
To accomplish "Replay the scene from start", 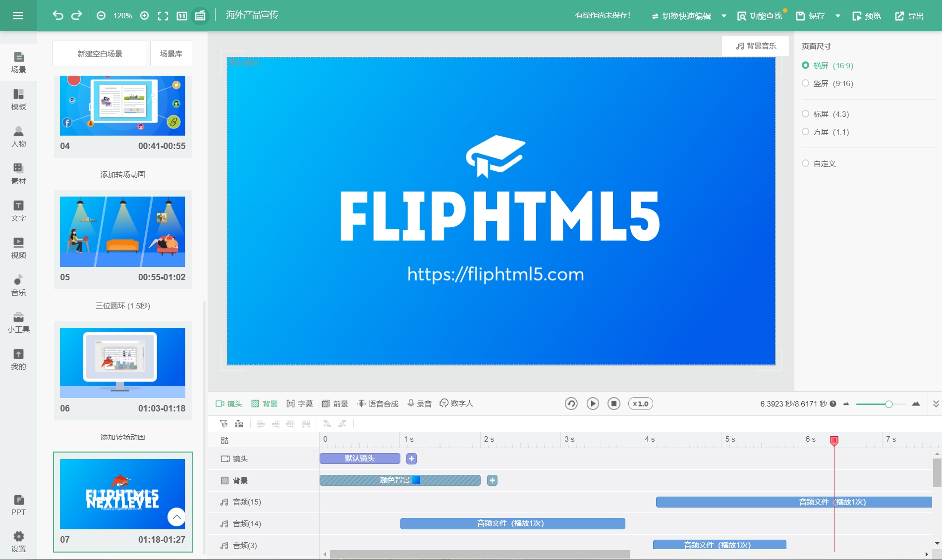I will (571, 404).
